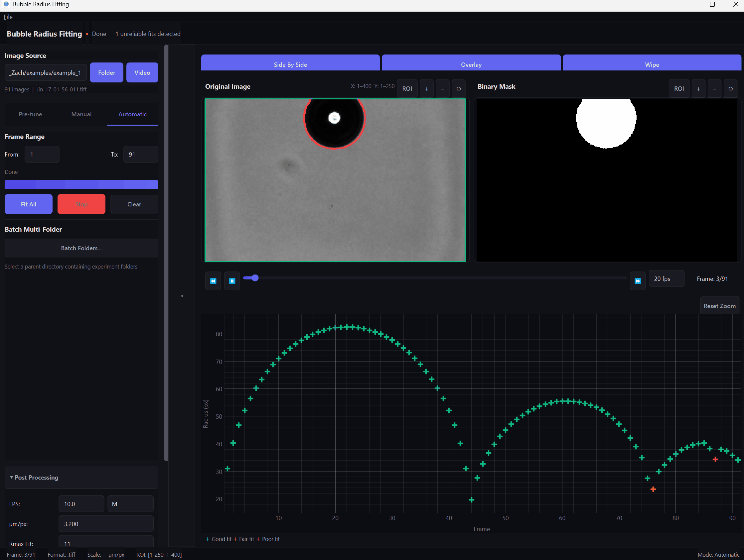Rewind playback to the first frame

coord(213,280)
